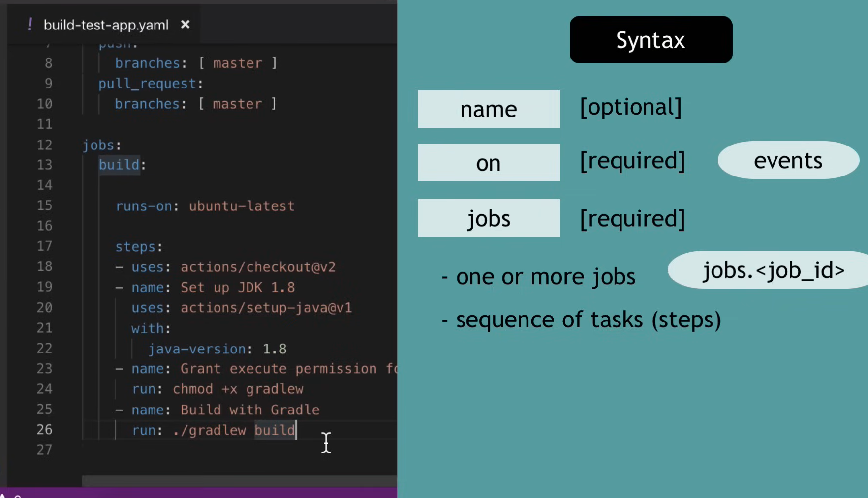Screen dimensions: 868x498
Task: Click the on box on the slide
Action: click(x=489, y=163)
